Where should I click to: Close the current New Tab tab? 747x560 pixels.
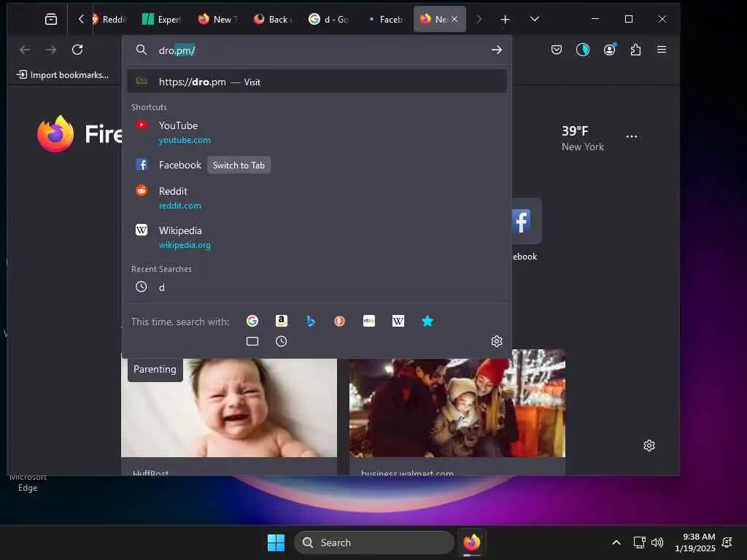tap(454, 19)
